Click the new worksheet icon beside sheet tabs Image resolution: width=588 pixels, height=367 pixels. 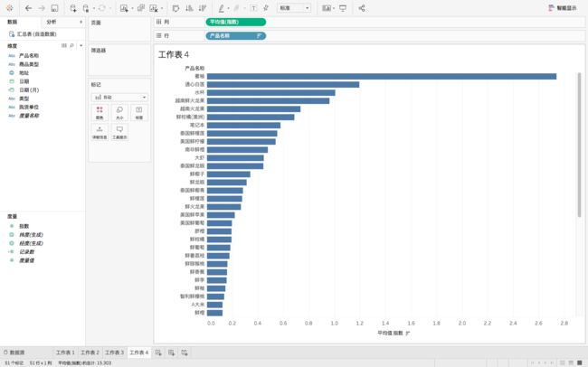click(x=158, y=353)
